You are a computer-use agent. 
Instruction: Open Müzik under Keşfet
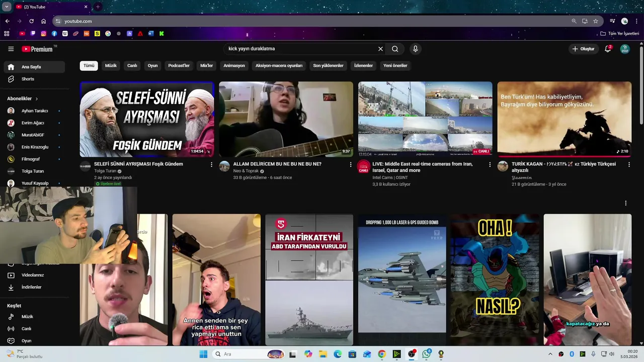coord(34,317)
